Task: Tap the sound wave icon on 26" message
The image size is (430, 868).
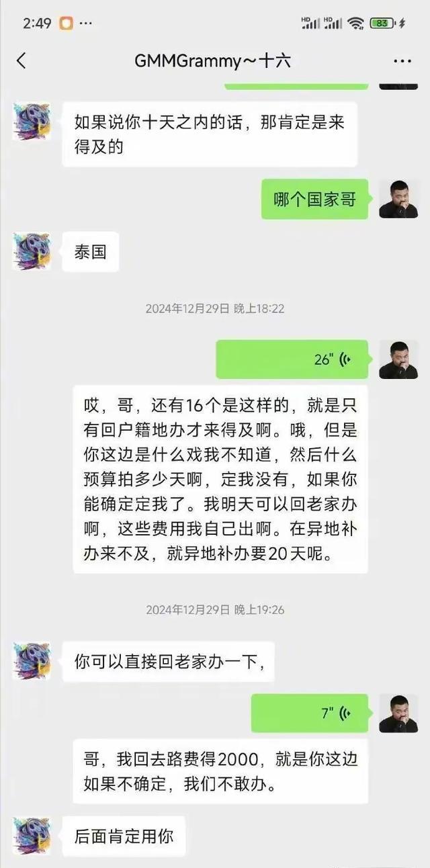Action: pos(345,359)
